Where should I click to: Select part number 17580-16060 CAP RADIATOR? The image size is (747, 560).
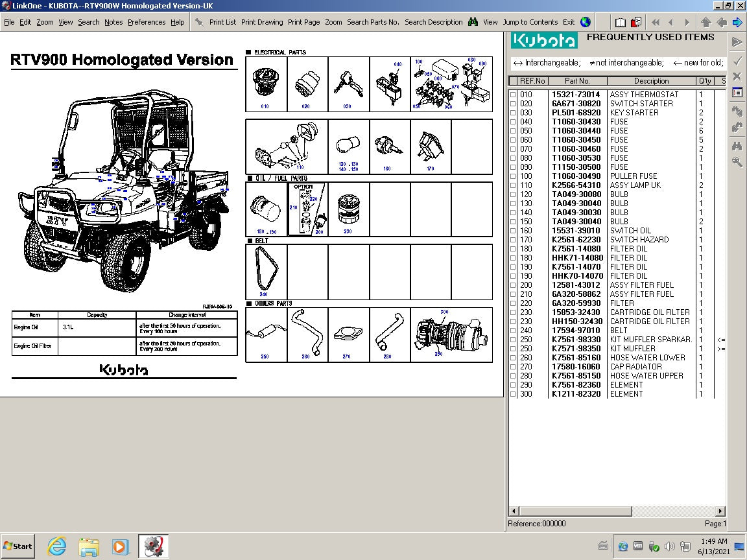coord(576,367)
